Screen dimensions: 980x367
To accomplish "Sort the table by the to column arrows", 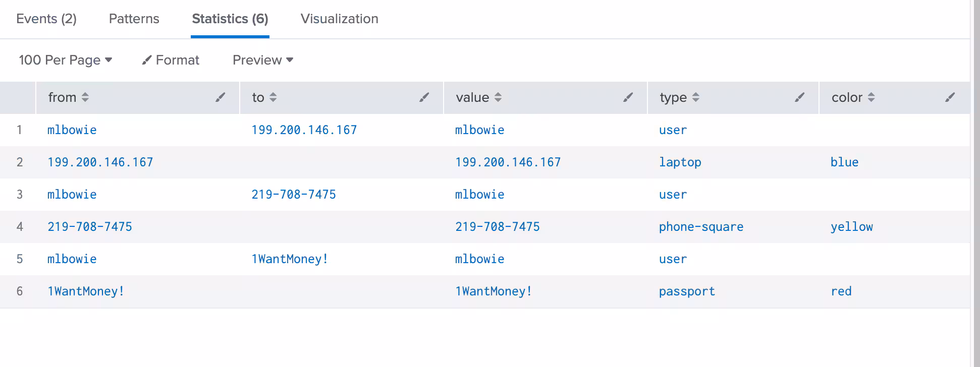I will tap(273, 97).
